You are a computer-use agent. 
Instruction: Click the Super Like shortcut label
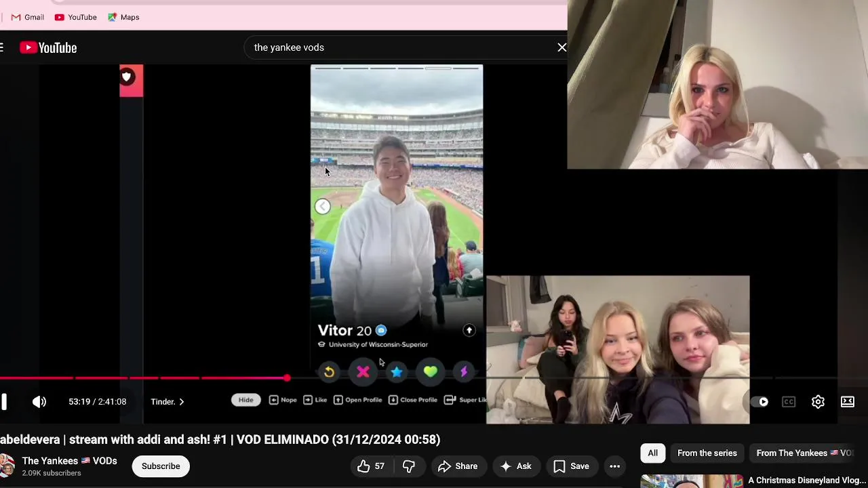[x=465, y=400]
